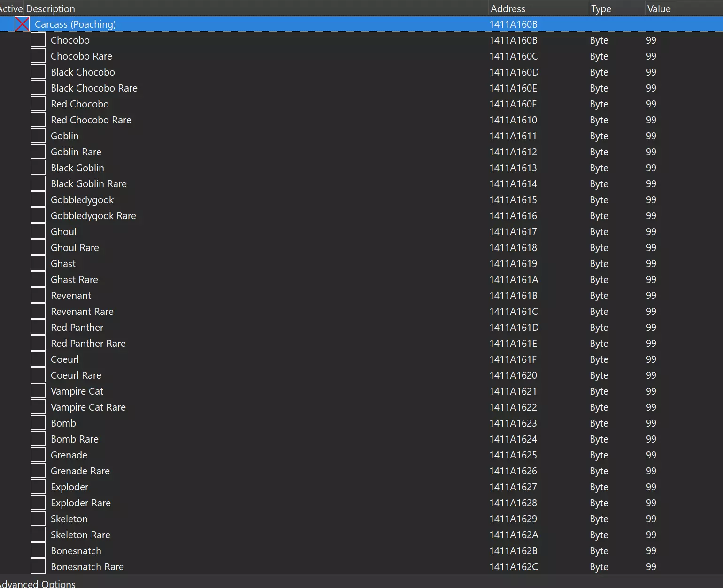
Task: Click address 1411A1610
Action: point(513,120)
